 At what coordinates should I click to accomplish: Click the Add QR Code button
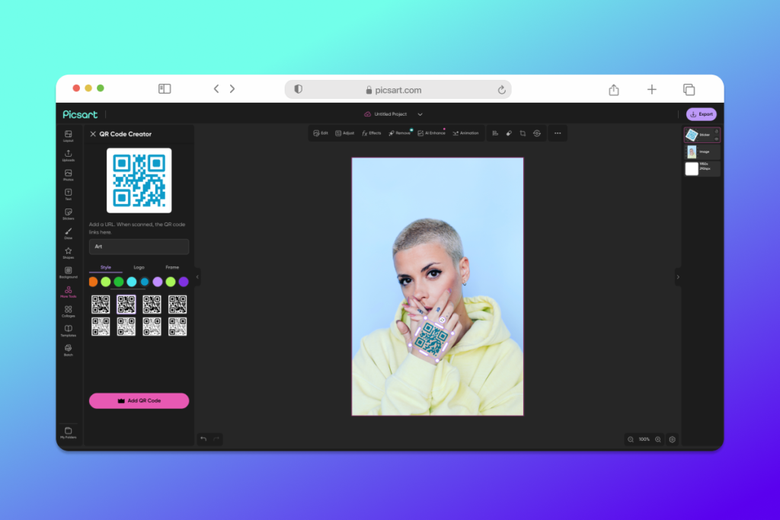click(139, 401)
